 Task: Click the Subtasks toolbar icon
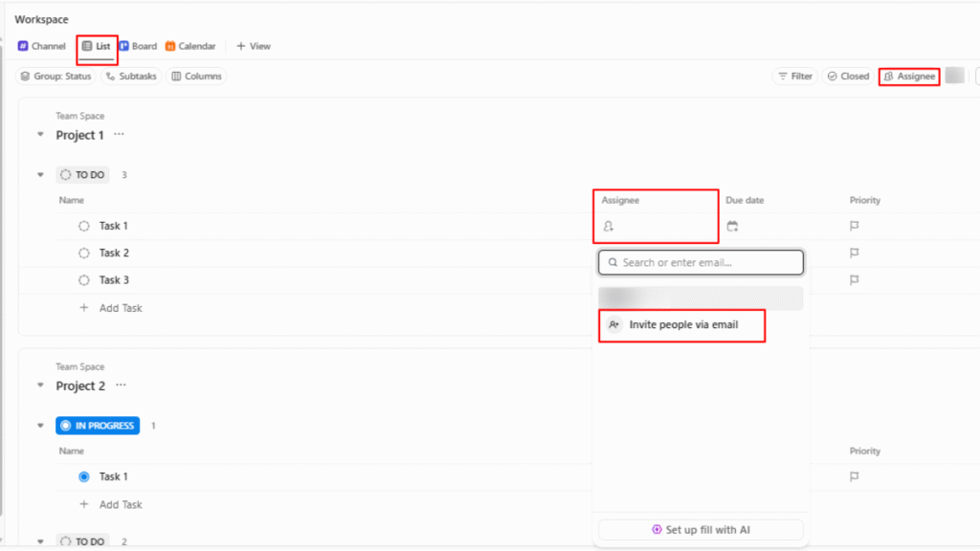pos(130,76)
